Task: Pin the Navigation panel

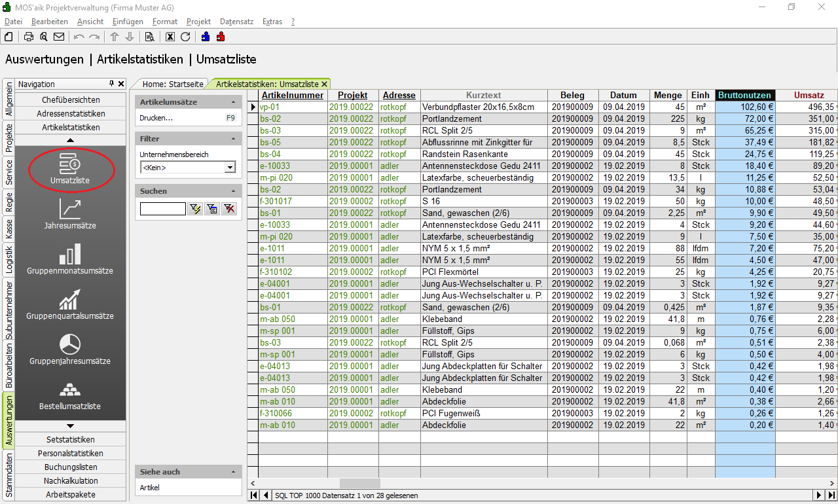Action: [111, 84]
